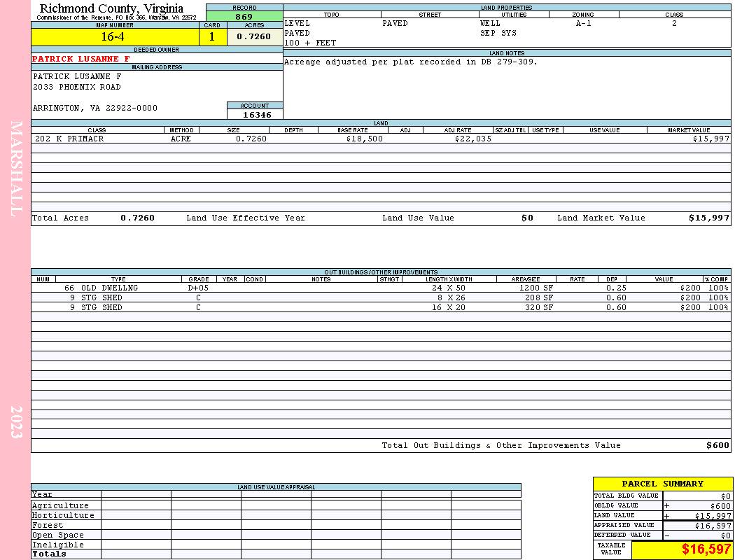Viewport: 735px width, 560px height.
Task: Click the APPRAISED VALUE amount $16,597
Action: (x=713, y=526)
